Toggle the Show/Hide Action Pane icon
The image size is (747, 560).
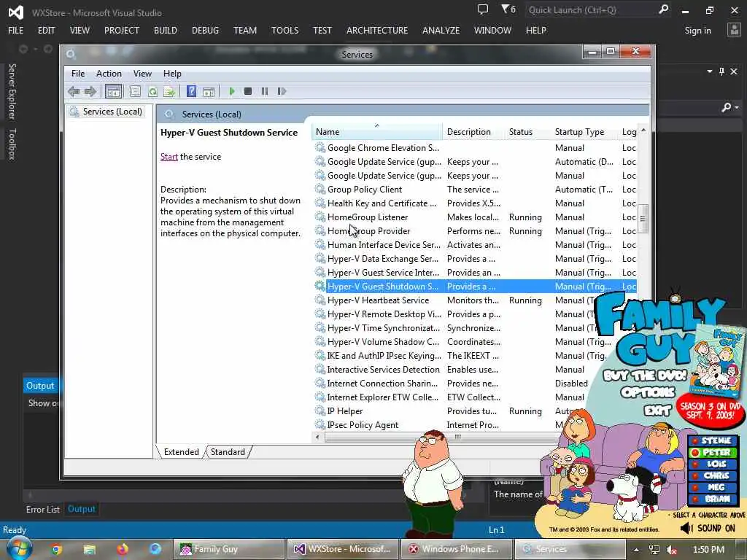click(209, 91)
